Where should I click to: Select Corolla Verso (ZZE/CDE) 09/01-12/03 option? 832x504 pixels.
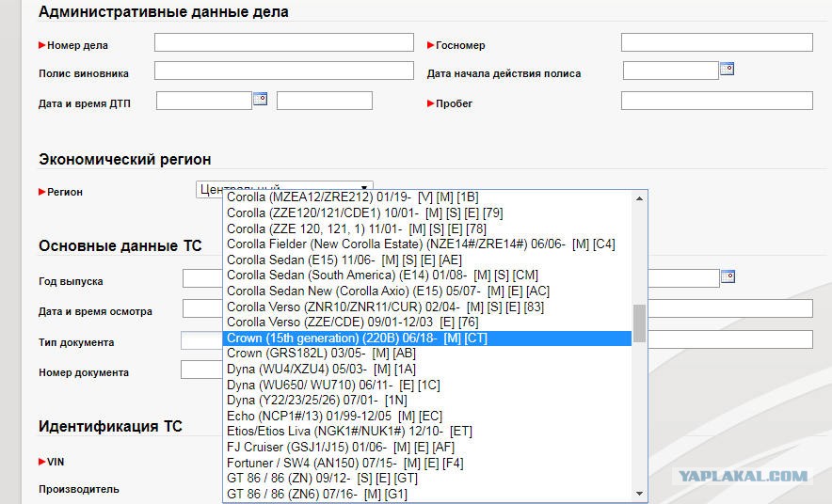click(427, 323)
